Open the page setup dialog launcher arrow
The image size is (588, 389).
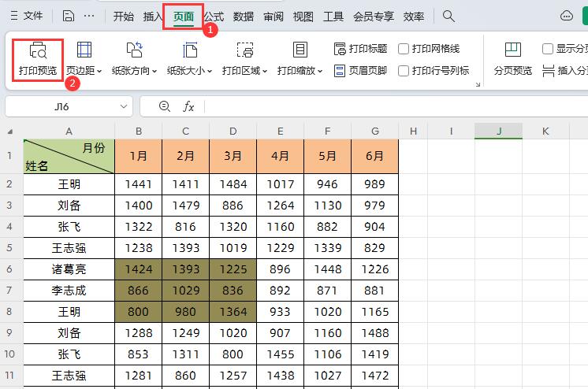[478, 85]
